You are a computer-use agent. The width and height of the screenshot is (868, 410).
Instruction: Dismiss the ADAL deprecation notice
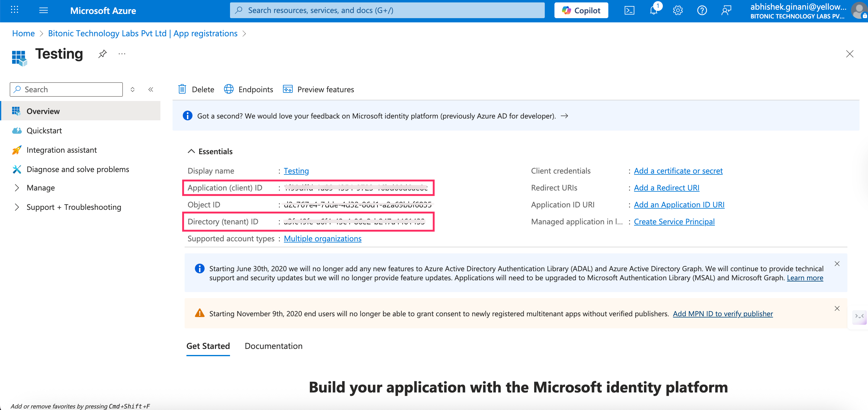pos(837,264)
